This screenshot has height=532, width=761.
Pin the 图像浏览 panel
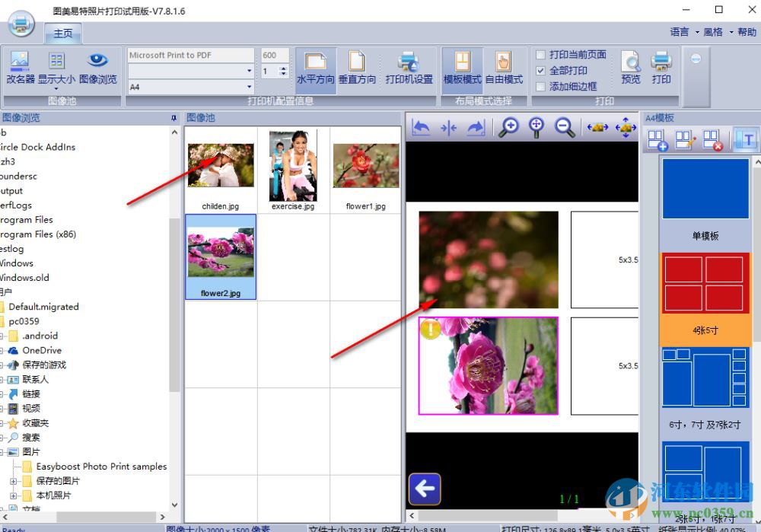[x=174, y=118]
